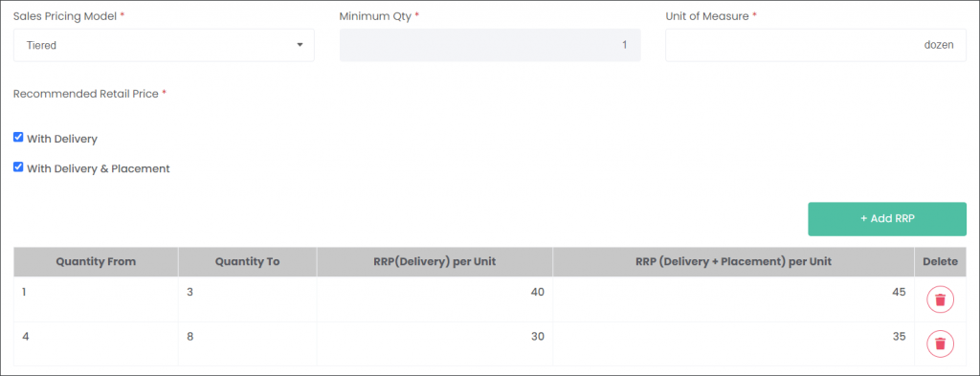Click the Tiered dropdown arrow
Image resolution: width=980 pixels, height=376 pixels.
coord(300,45)
